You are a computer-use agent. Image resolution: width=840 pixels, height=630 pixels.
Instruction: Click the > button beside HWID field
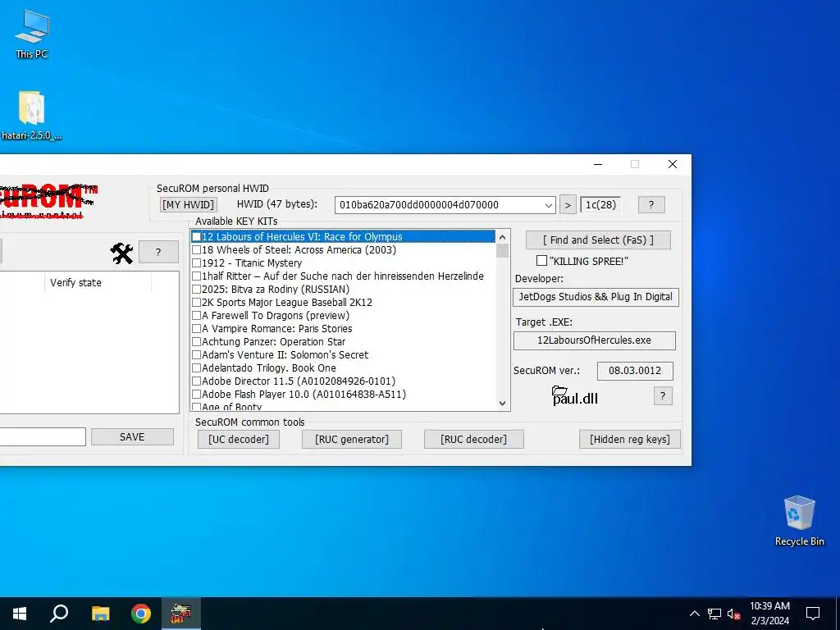tap(568, 204)
